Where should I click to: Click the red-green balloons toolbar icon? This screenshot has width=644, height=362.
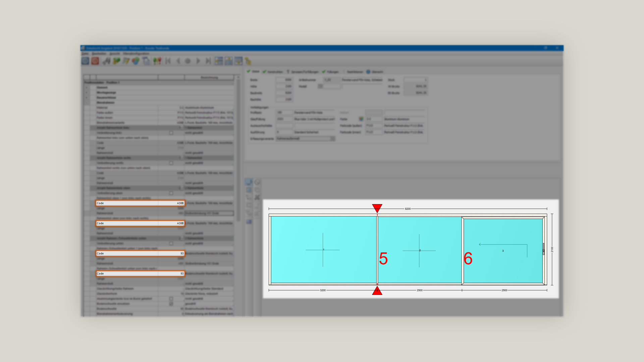tap(157, 61)
